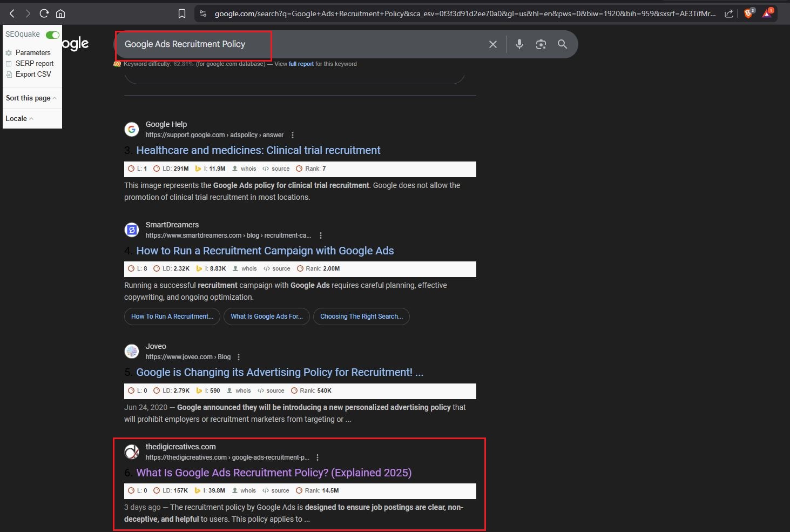Viewport: 790px width, 532px height.
Task: Click the Choosing The Right Search sitelink chip
Action: click(x=361, y=316)
